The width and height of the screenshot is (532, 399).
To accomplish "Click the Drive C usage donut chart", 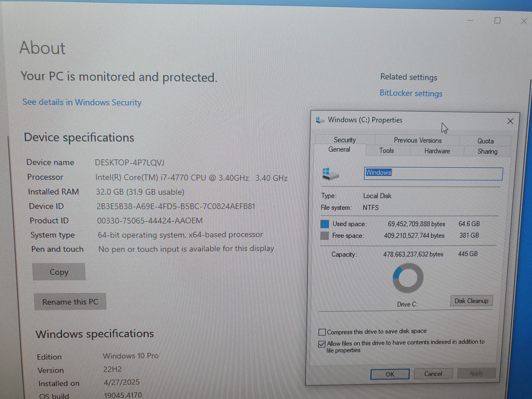I will tap(408, 278).
